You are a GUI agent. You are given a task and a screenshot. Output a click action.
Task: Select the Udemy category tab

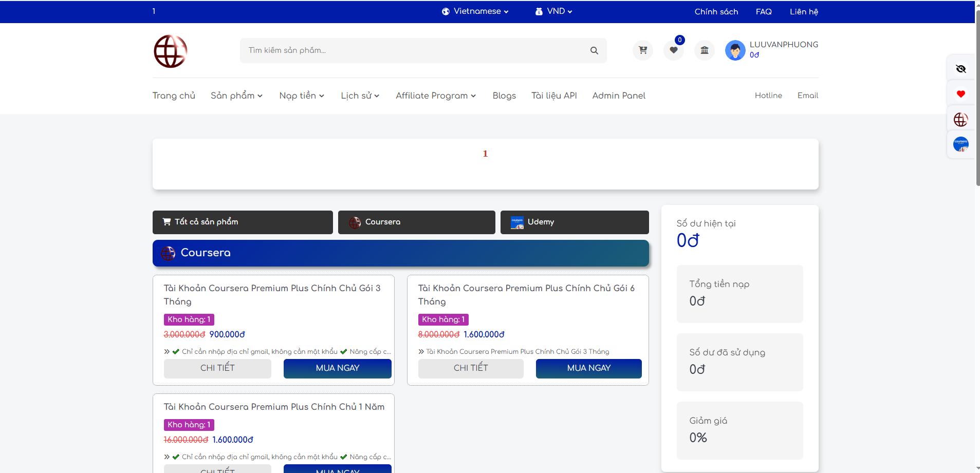pyautogui.click(x=574, y=222)
